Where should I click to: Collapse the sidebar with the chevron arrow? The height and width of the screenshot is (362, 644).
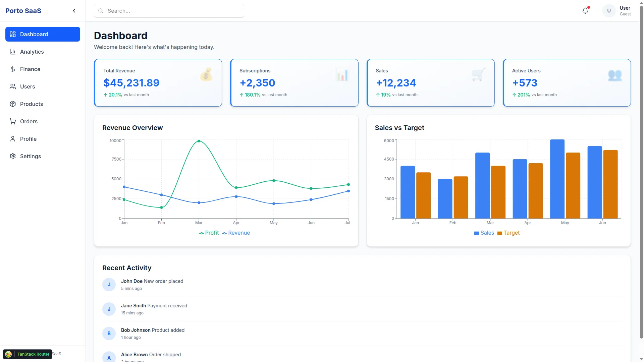click(x=74, y=11)
